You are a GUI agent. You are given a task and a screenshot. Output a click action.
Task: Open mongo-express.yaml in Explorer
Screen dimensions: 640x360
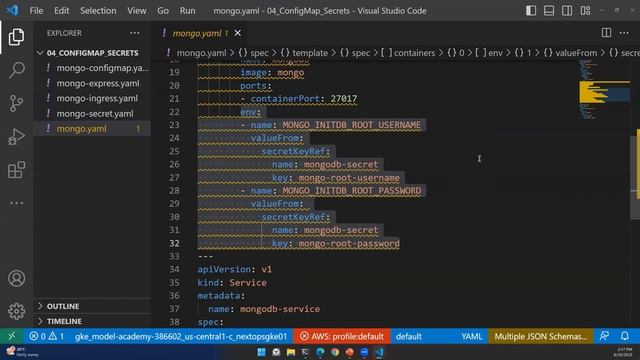[92, 83]
